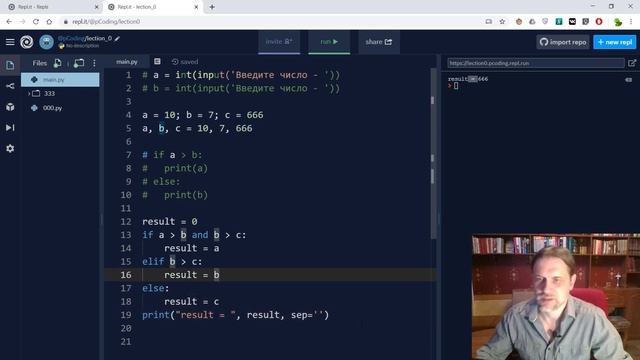Image resolution: width=640 pixels, height=360 pixels.
Task: Add a new file in Files panel
Action: [58, 63]
